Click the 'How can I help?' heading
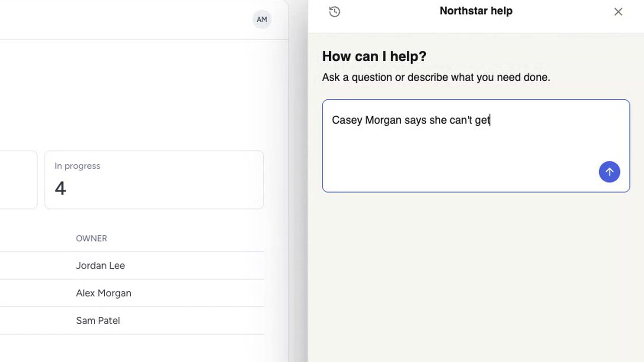Viewport: 644px width, 362px height. pos(374,56)
